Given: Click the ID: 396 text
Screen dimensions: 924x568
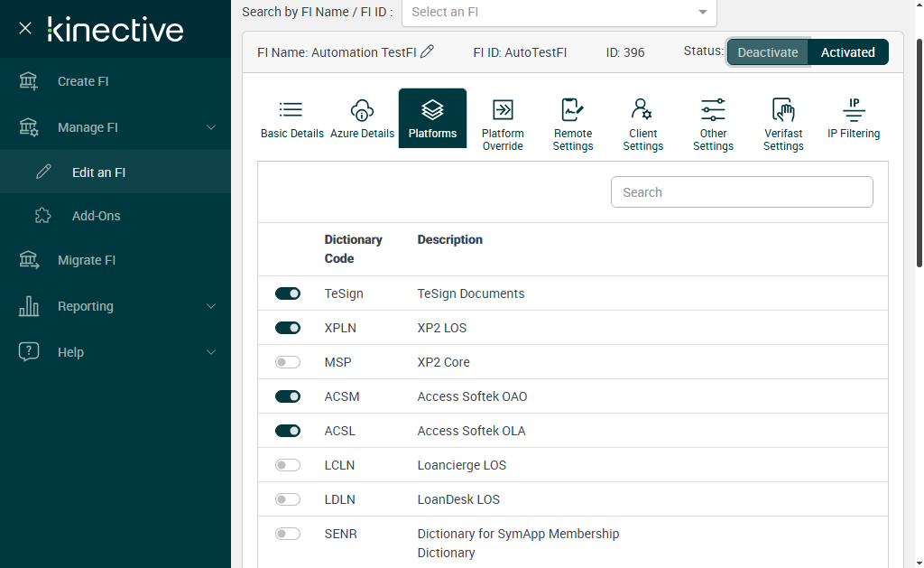Looking at the screenshot, I should (625, 52).
